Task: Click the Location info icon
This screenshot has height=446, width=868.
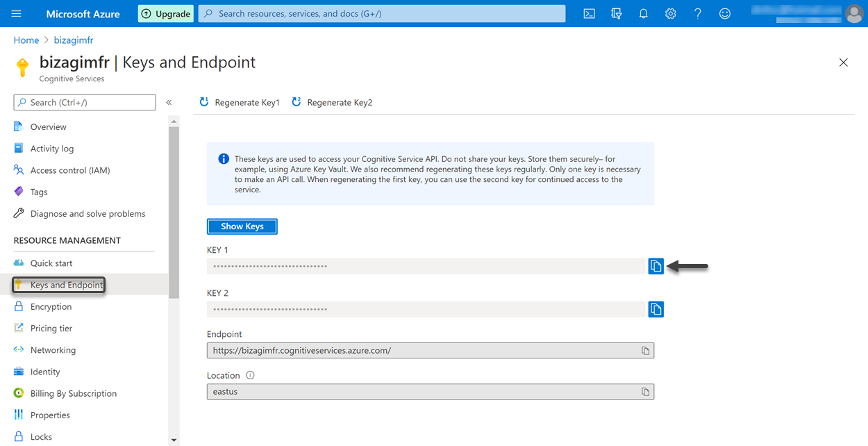Action: click(x=251, y=375)
